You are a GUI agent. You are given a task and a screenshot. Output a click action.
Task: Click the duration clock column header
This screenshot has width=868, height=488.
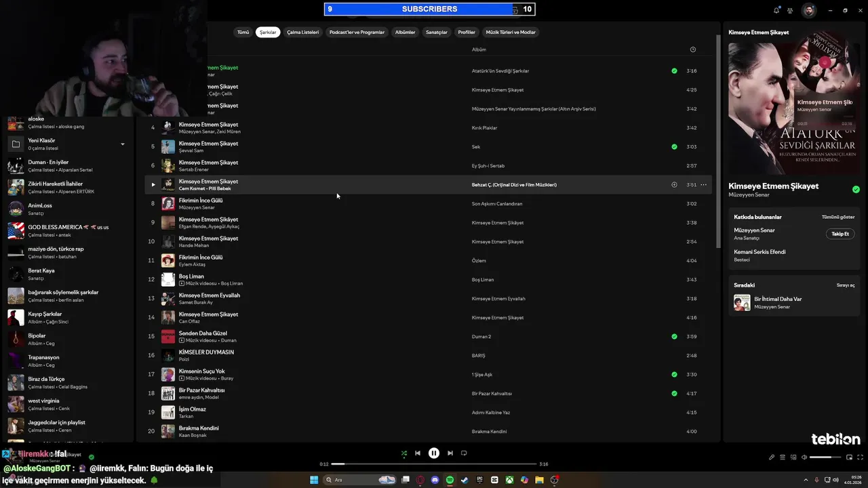(x=692, y=49)
